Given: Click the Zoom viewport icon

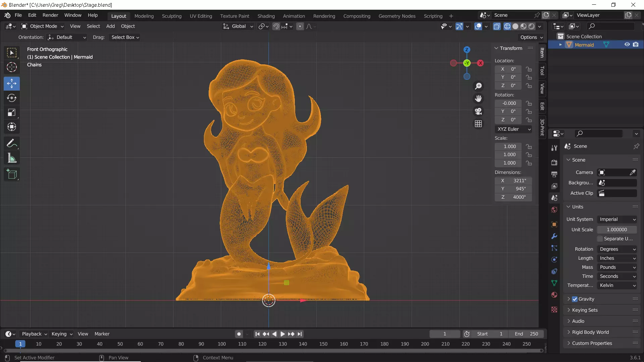Looking at the screenshot, I should coord(478,86).
